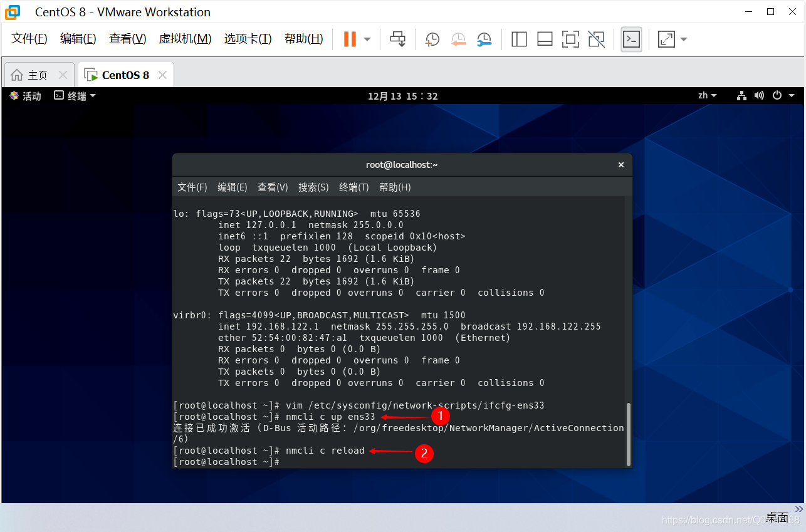
Task: Open the 终端 application menu in top bar
Action: point(75,96)
